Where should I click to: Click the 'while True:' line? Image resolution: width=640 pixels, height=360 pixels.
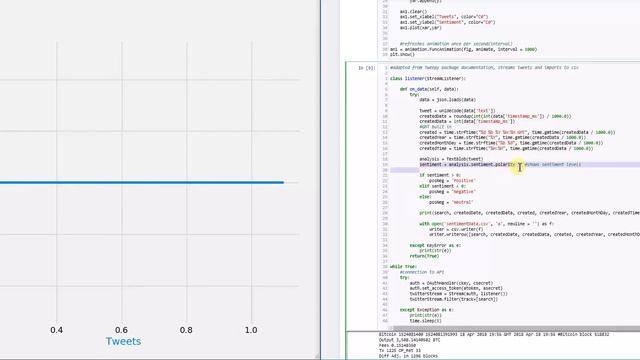(403, 267)
